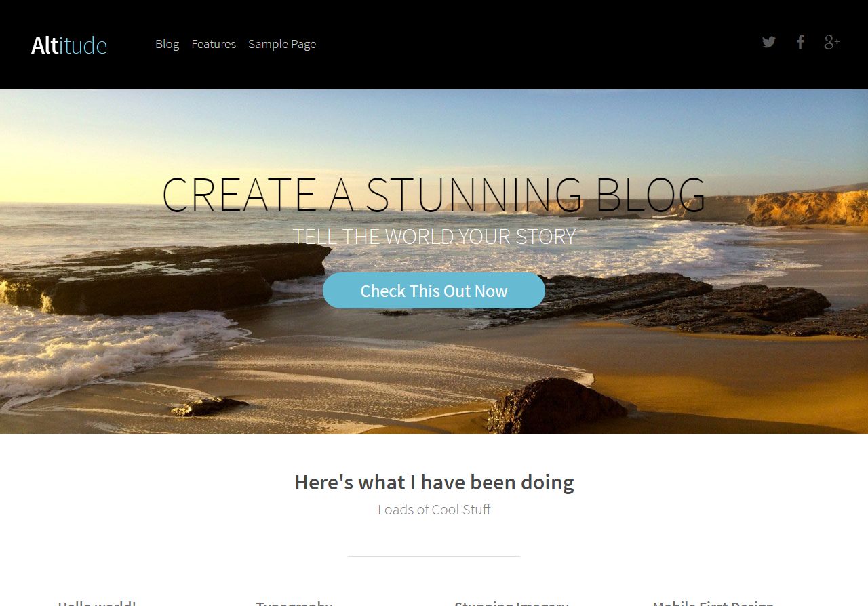Click the TELL THE WORLD YOUR STORY subtitle

[x=434, y=237]
